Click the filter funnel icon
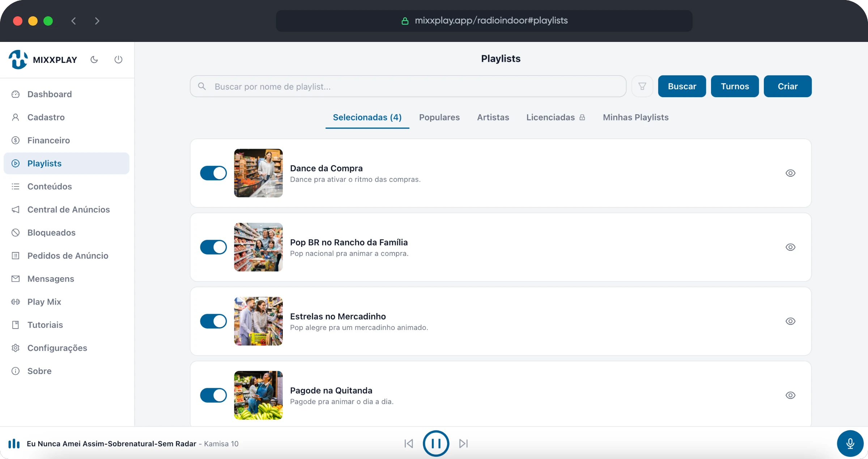Viewport: 868px width, 459px height. 642,86
